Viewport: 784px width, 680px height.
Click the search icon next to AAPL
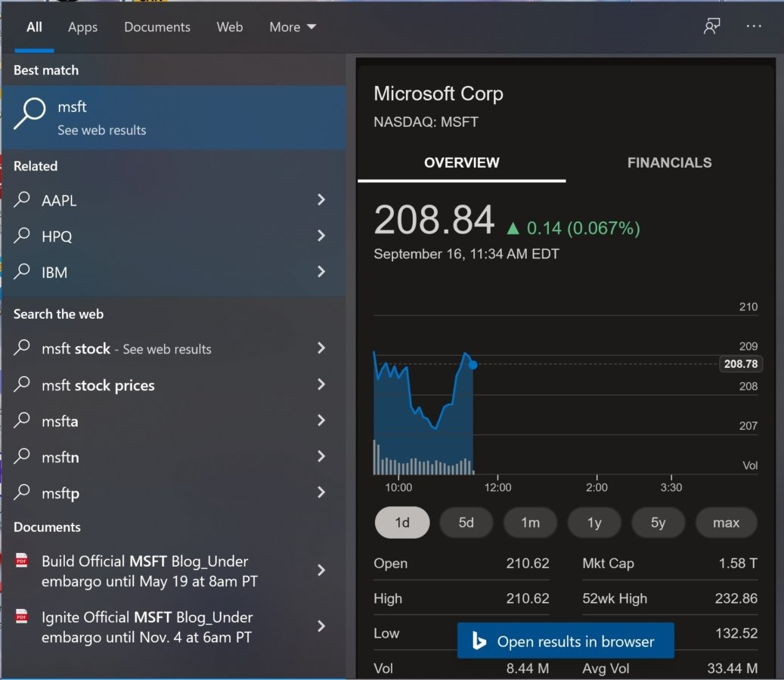coord(22,199)
